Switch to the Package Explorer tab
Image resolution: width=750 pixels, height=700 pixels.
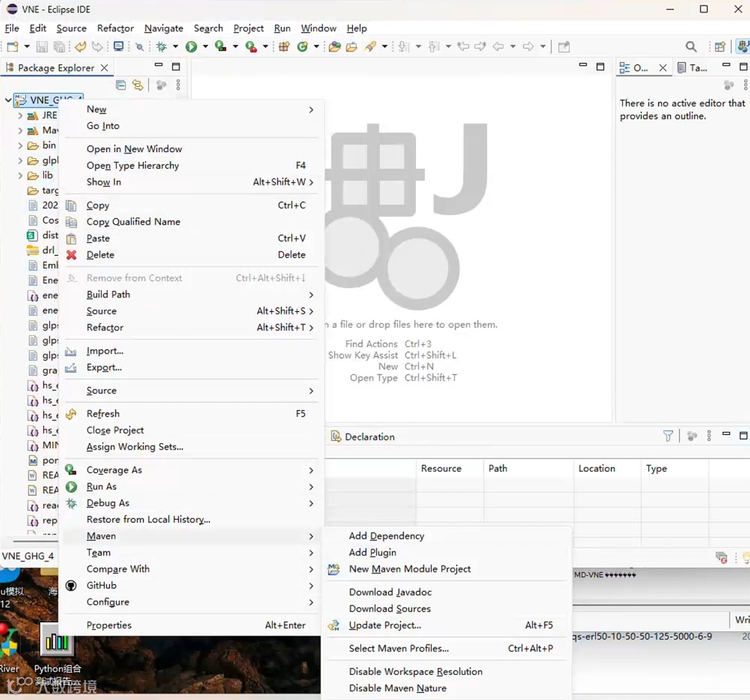pos(56,68)
